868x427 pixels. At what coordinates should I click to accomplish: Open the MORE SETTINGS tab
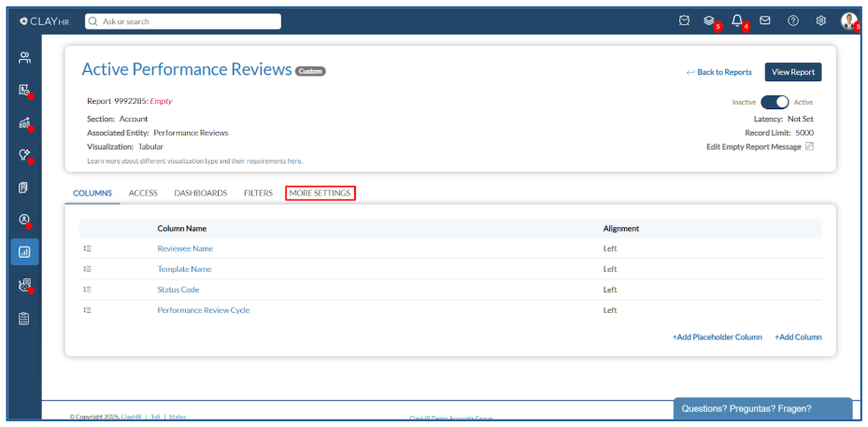pos(320,193)
